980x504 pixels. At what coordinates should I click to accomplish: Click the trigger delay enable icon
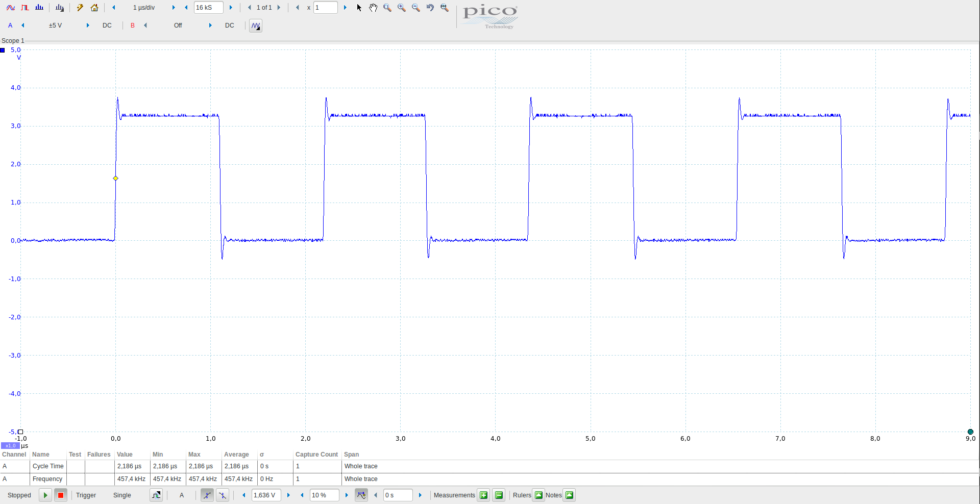(361, 495)
